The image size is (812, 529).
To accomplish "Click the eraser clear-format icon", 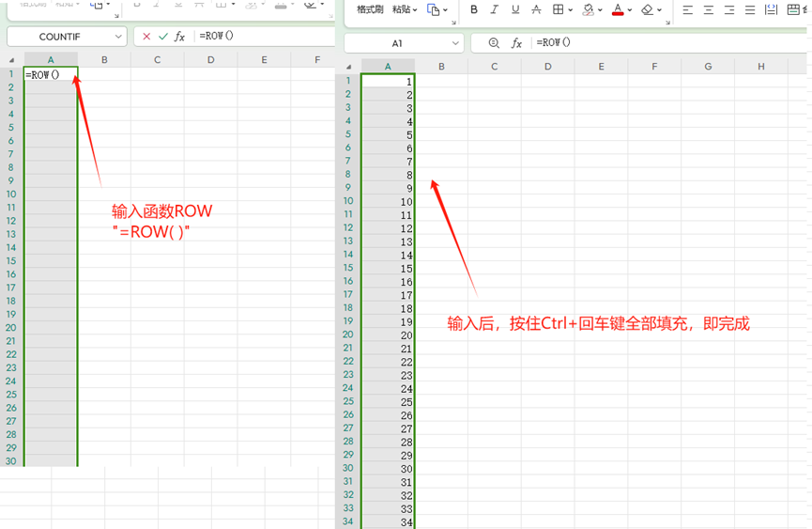I will click(x=647, y=9).
